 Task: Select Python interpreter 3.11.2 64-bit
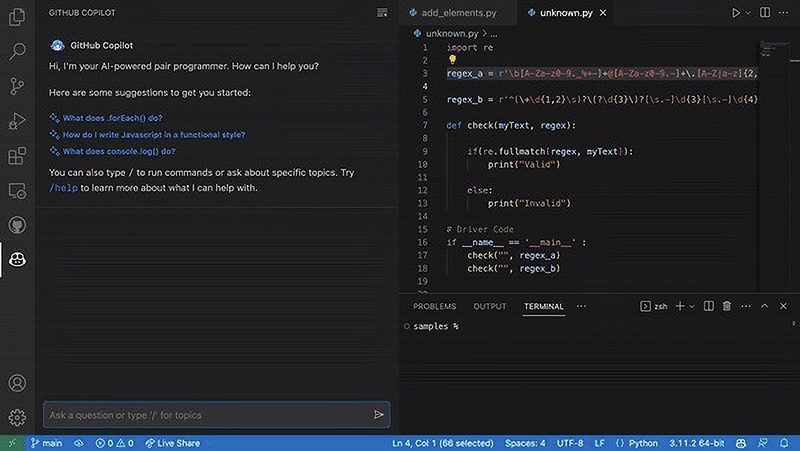[x=696, y=443]
